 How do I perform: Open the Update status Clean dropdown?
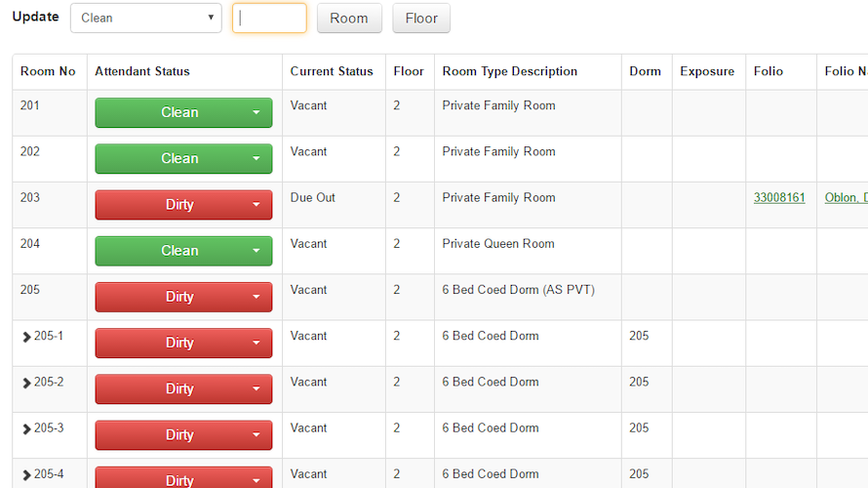tap(145, 18)
